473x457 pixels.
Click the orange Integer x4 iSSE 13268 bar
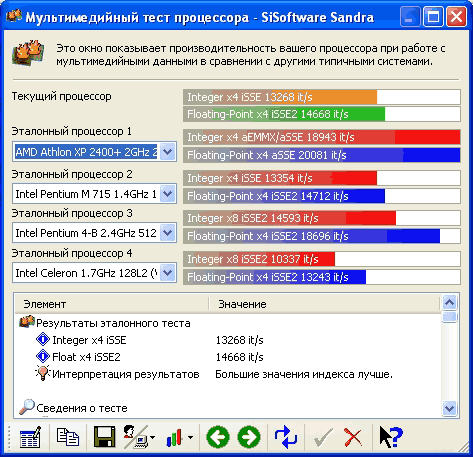[322, 97]
